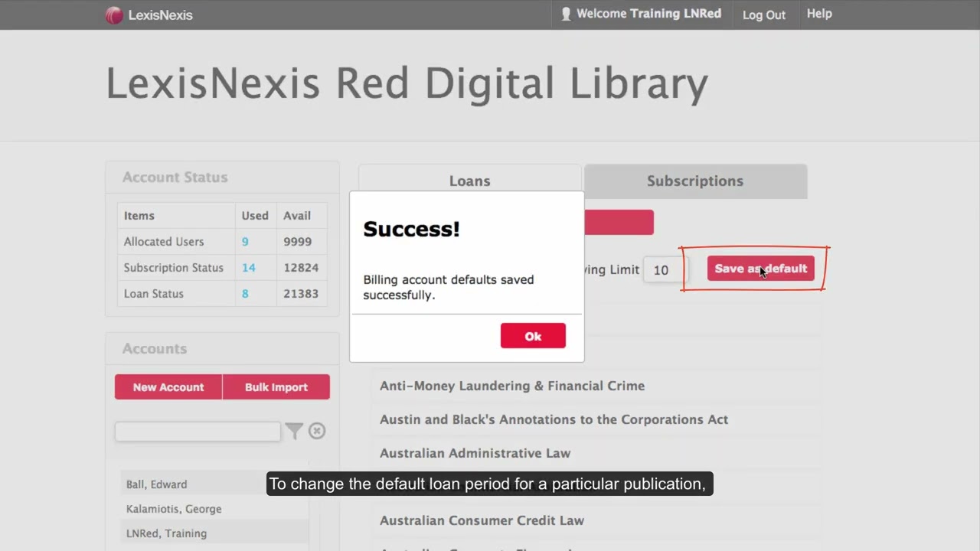Open the Help link
The height and width of the screenshot is (551, 980).
819,14
